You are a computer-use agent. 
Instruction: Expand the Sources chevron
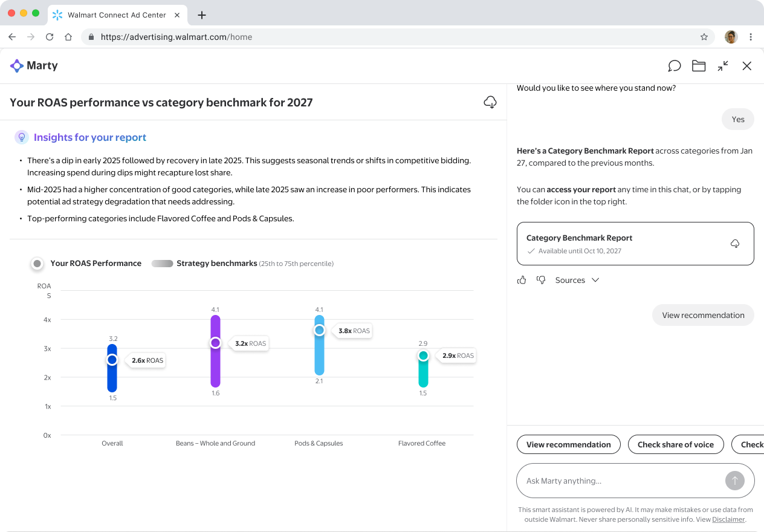tap(595, 280)
